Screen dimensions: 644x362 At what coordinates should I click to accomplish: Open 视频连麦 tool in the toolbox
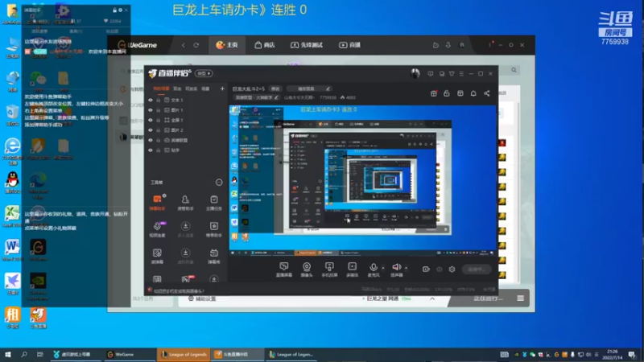pyautogui.click(x=157, y=229)
